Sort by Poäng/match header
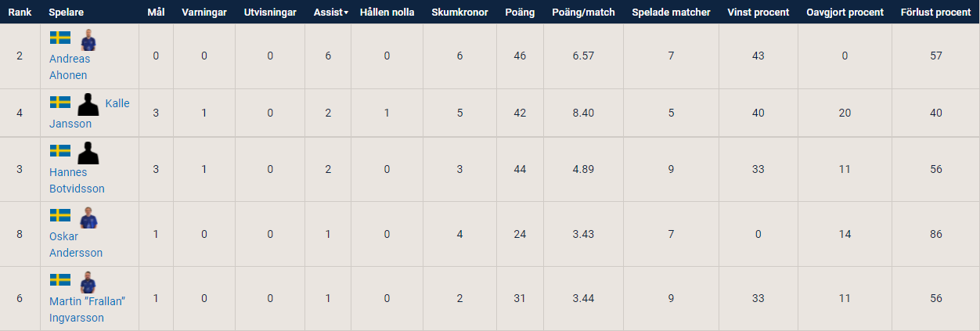 (583, 13)
